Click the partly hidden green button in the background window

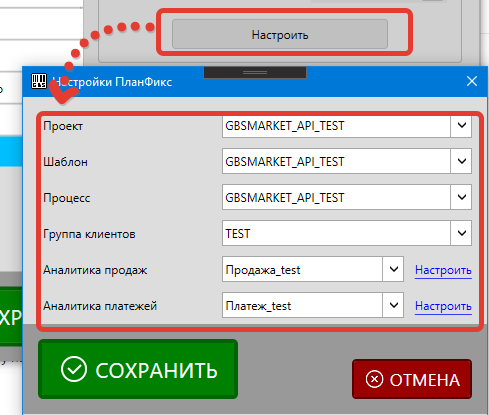click(x=11, y=317)
